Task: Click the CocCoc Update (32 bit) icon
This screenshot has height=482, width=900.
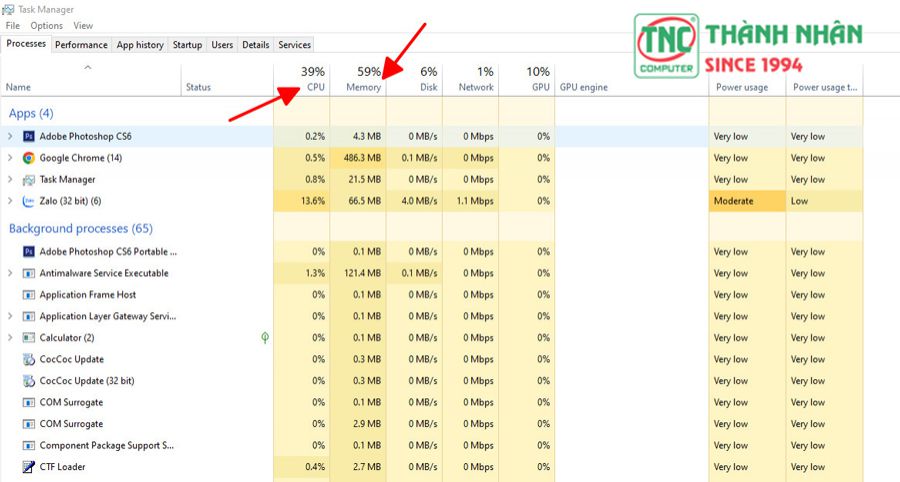Action: coord(29,381)
